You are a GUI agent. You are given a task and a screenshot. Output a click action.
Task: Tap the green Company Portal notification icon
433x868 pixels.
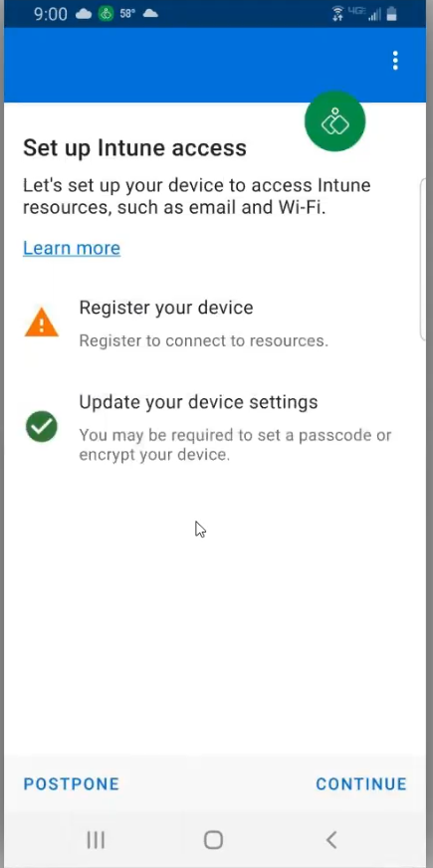[x=106, y=14]
